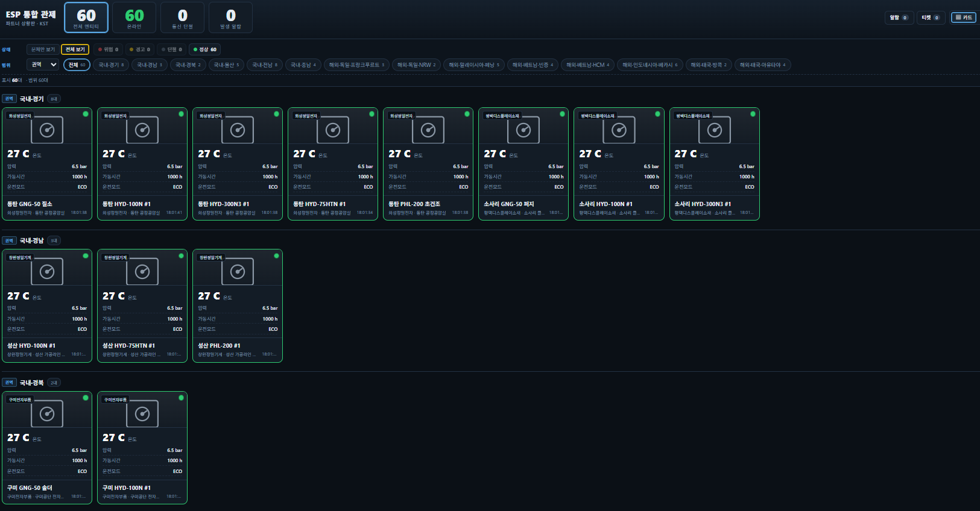This screenshot has height=511, width=980.
Task: Click the 발생 알람 0 summary tile
Action: 231,17
